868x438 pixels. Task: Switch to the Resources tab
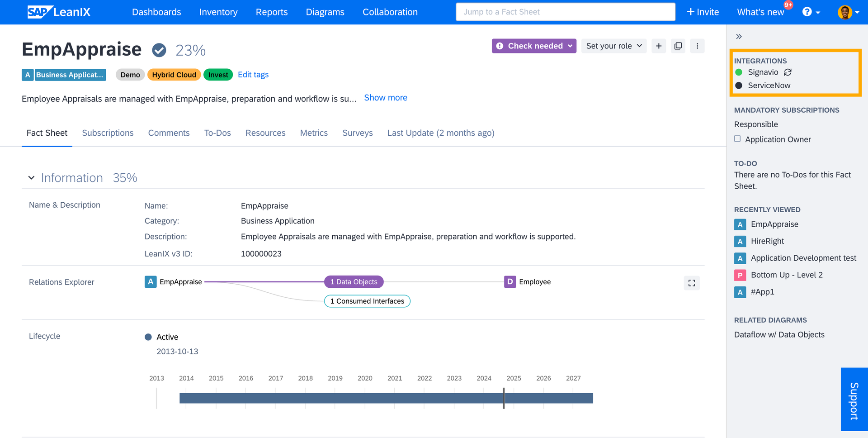[265, 133]
